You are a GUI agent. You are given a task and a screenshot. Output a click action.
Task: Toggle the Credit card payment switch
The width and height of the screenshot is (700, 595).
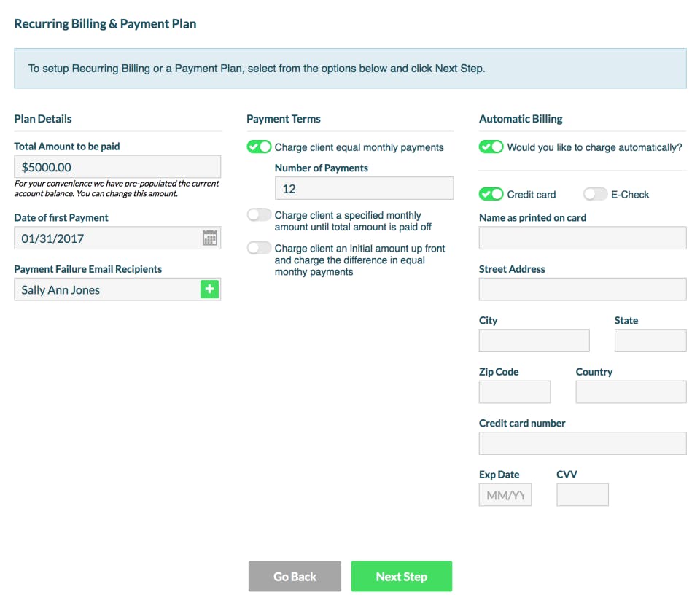click(x=491, y=195)
